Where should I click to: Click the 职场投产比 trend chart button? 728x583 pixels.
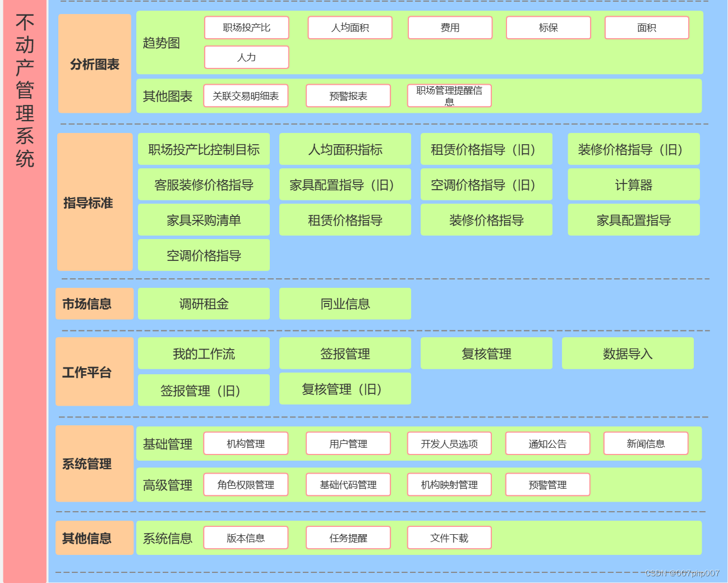(247, 27)
